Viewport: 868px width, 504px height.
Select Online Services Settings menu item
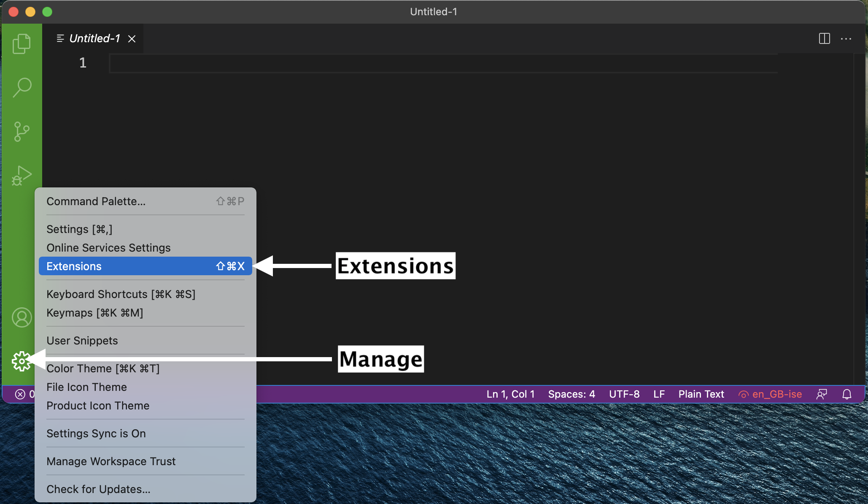(146, 248)
